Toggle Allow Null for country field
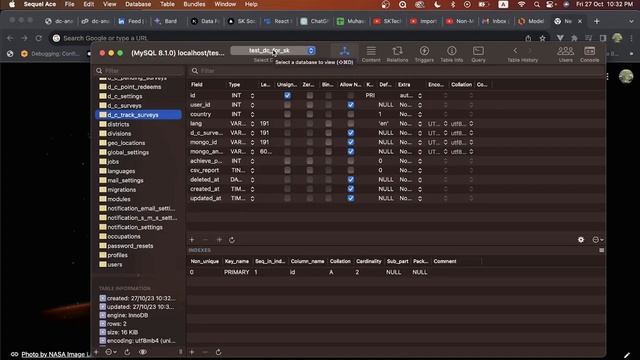This screenshot has width=640, height=360. 351,114
